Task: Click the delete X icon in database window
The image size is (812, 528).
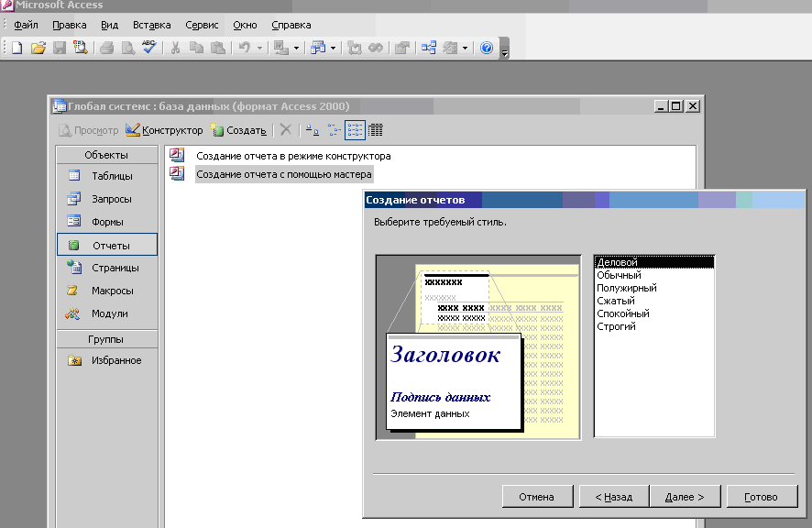Action: pos(286,129)
